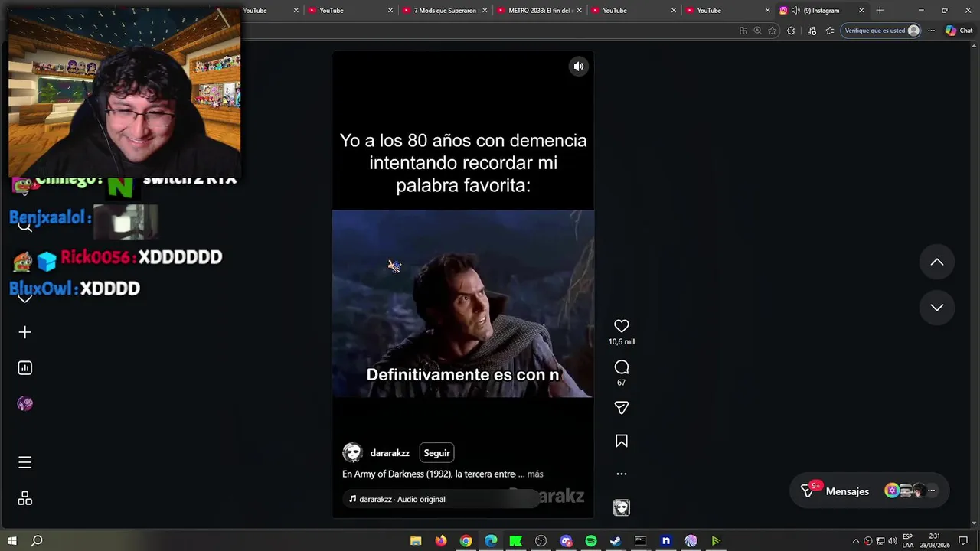Close the 'METRO 2033' tab
Viewport: 980px width, 551px height.
coord(579,11)
